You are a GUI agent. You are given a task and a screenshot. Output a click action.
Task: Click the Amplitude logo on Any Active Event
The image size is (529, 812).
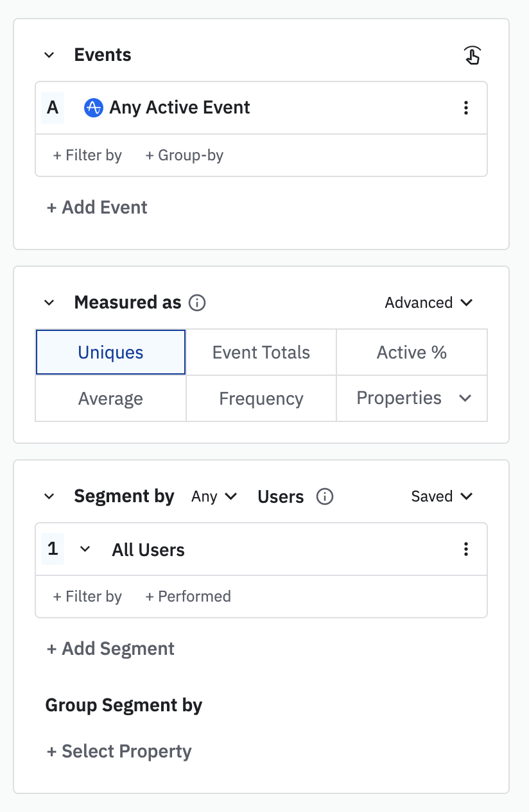(94, 108)
